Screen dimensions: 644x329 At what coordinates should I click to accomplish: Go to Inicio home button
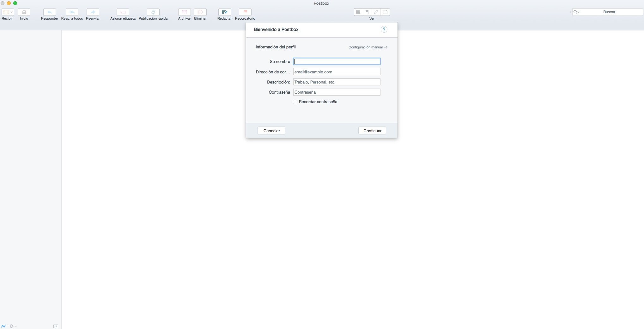tap(24, 12)
